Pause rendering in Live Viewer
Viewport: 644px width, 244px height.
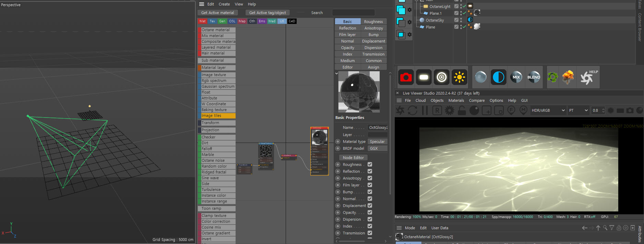tap(425, 110)
